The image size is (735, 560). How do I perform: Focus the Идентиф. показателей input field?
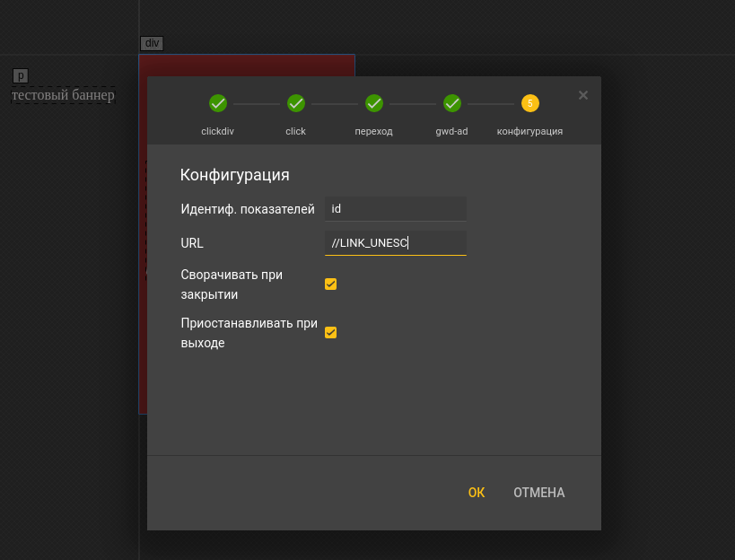pos(395,209)
